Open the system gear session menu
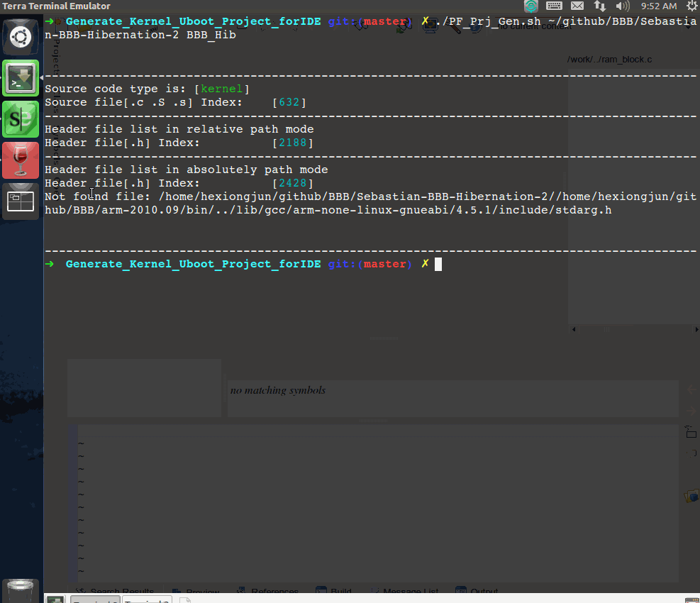700x603 pixels. coord(692,6)
